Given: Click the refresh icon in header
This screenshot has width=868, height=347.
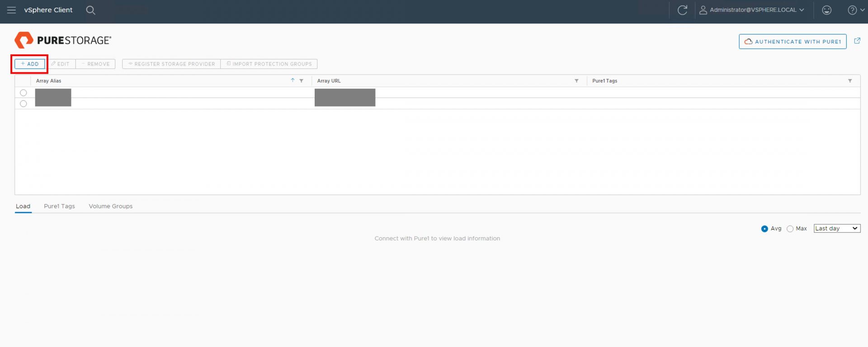Looking at the screenshot, I should (682, 10).
